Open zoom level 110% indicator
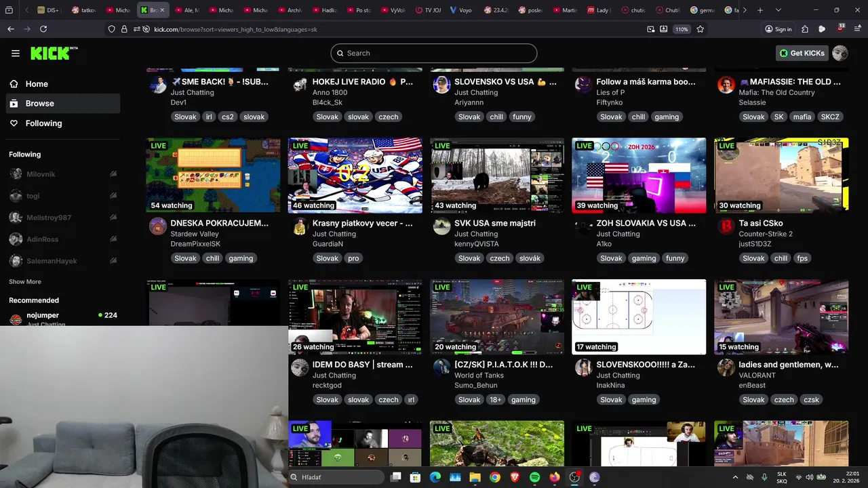This screenshot has width=868, height=488. 682,29
